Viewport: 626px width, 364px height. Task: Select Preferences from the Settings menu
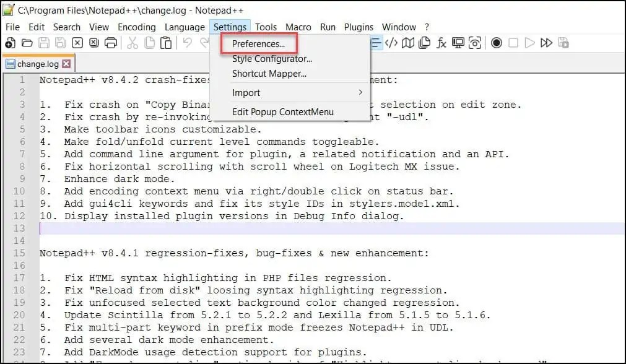coord(259,44)
